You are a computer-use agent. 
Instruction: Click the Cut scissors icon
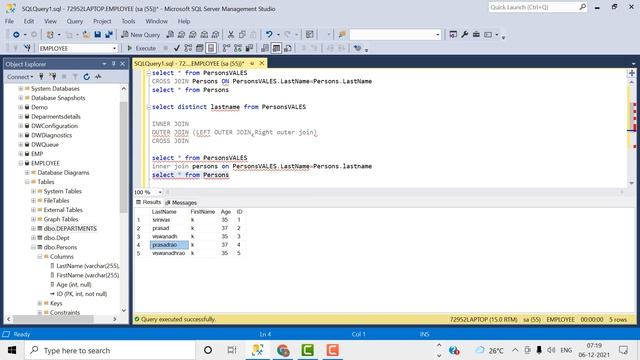[x=231, y=35]
